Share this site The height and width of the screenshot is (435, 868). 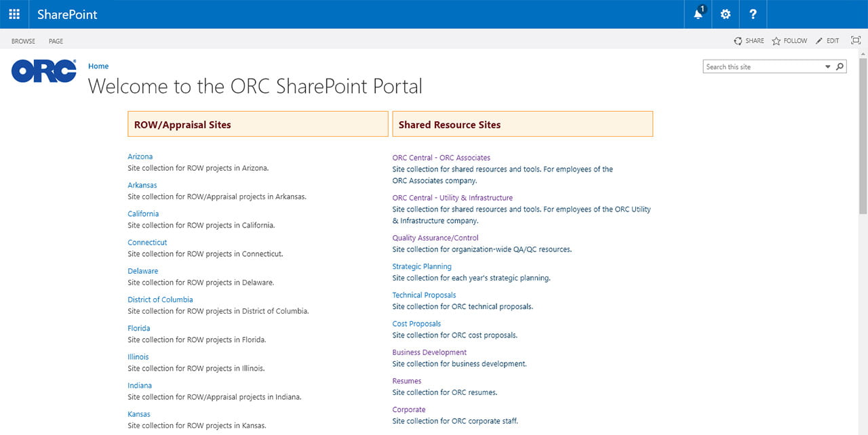749,41
